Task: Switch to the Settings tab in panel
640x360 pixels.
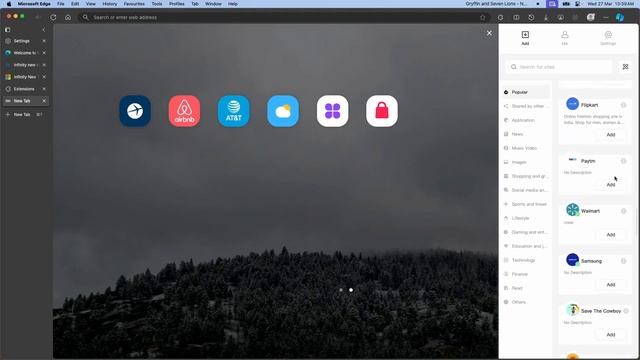Action: point(608,38)
